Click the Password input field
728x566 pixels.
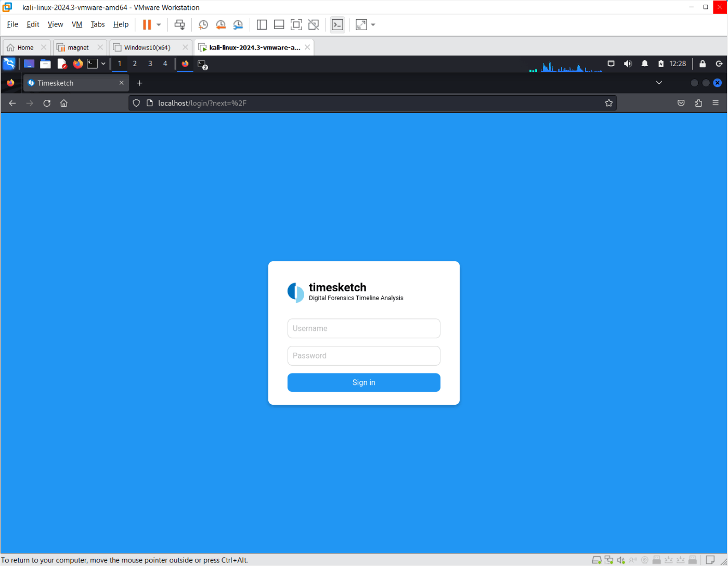[363, 356]
